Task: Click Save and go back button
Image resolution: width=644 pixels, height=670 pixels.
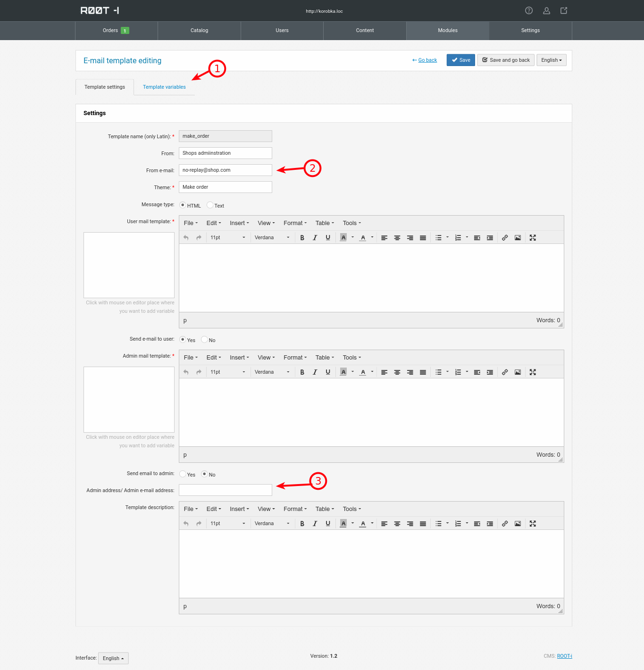Action: (506, 60)
